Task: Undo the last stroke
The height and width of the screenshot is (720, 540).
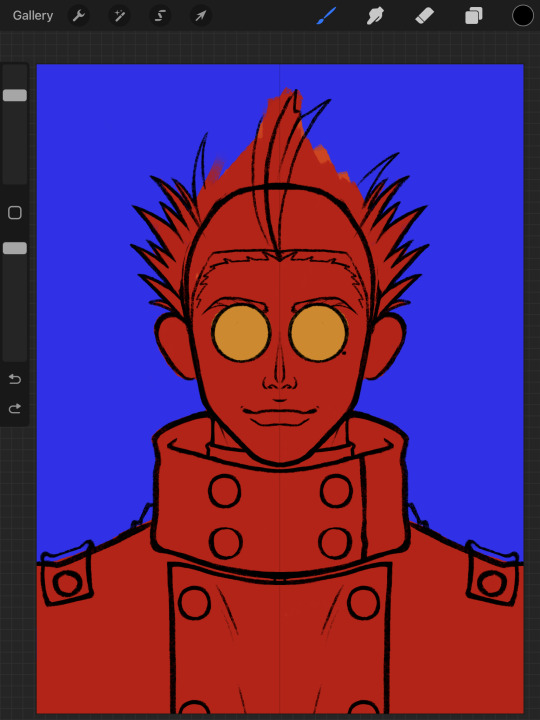Action: click(x=15, y=379)
